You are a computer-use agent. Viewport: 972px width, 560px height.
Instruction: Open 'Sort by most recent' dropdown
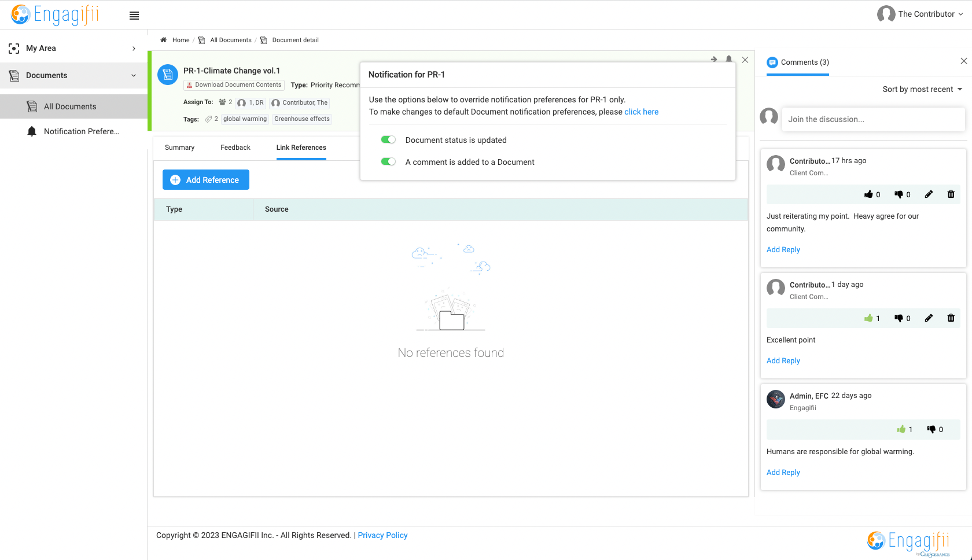pyautogui.click(x=922, y=89)
